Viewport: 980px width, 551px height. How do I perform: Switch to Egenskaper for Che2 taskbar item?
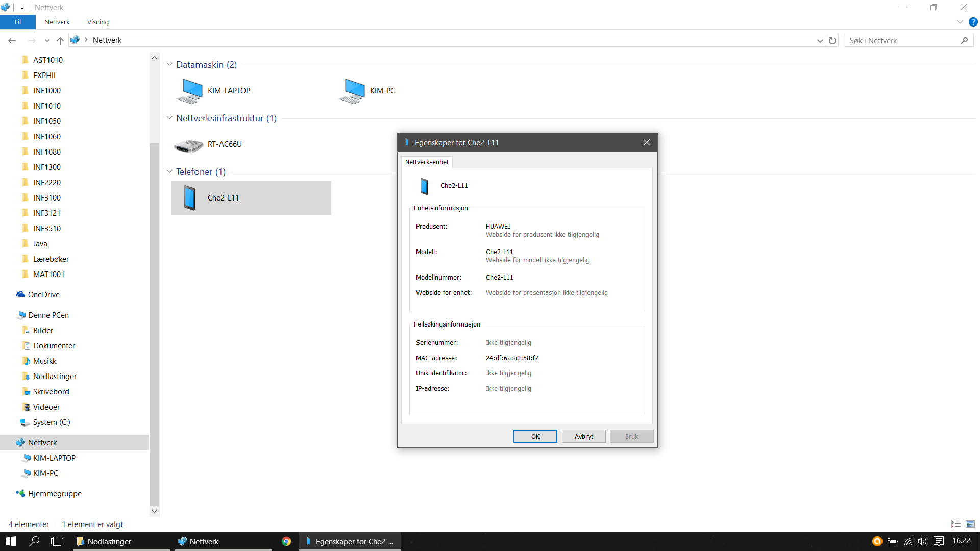tap(350, 541)
